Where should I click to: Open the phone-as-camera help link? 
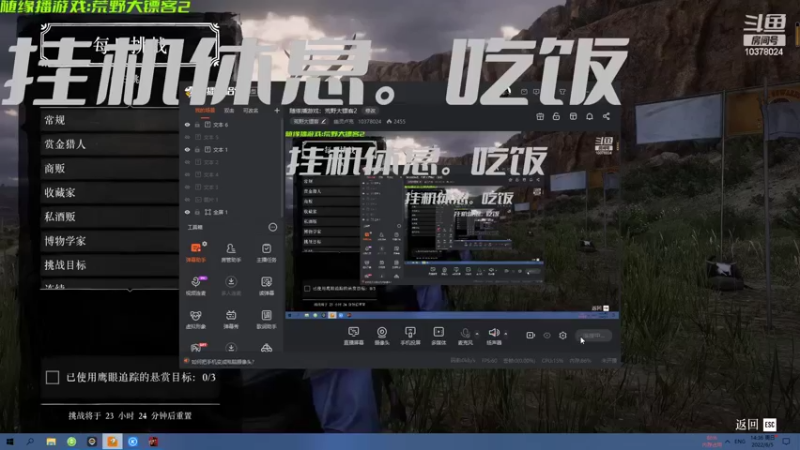(x=222, y=362)
